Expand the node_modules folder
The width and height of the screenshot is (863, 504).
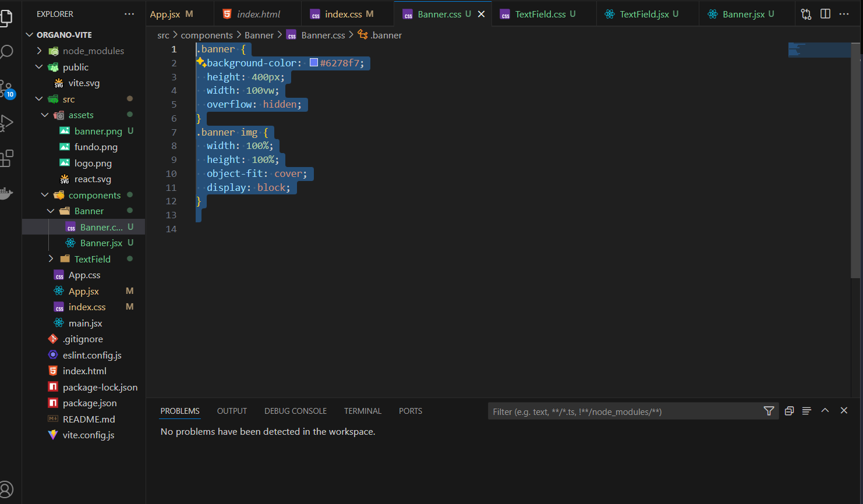(x=40, y=51)
